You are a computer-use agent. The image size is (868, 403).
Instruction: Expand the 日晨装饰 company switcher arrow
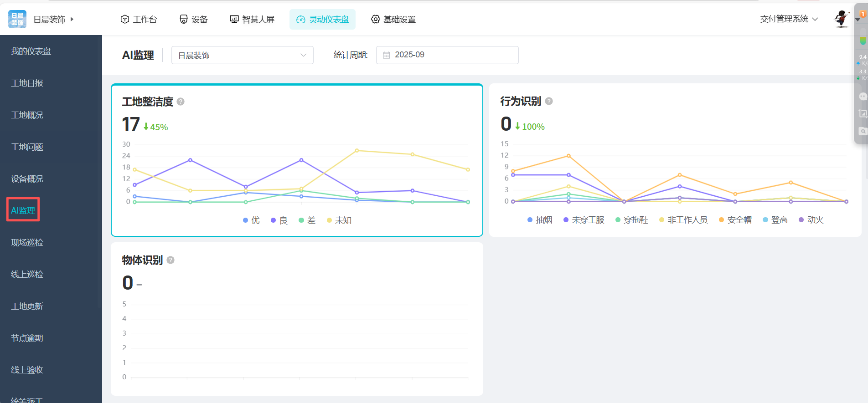click(x=72, y=19)
